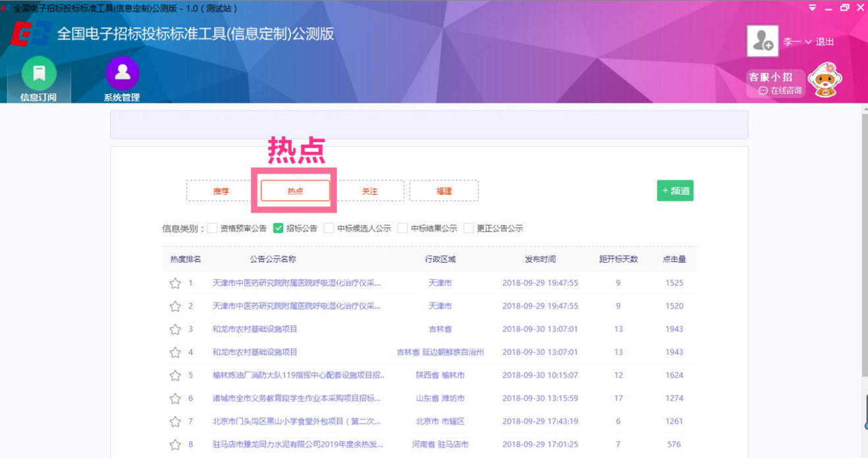
Task: Click the 山东省 潍坊市 region cell
Action: (x=440, y=398)
